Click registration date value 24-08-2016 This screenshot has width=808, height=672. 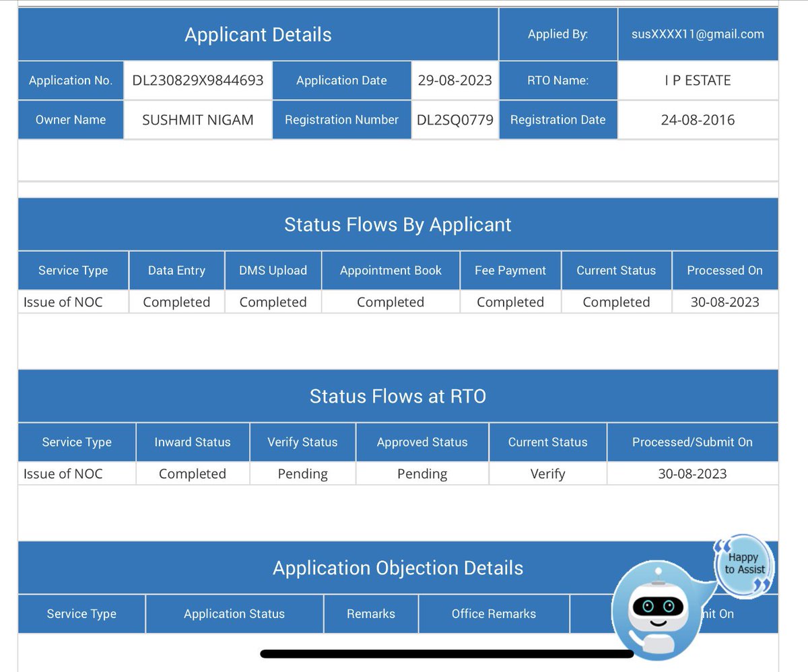tap(698, 120)
